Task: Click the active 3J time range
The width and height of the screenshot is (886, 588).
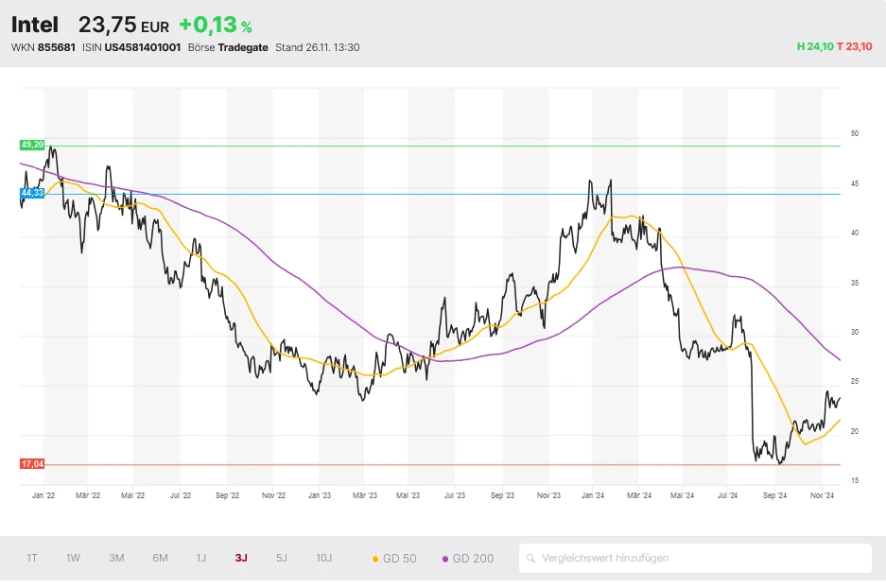Action: tap(241, 558)
